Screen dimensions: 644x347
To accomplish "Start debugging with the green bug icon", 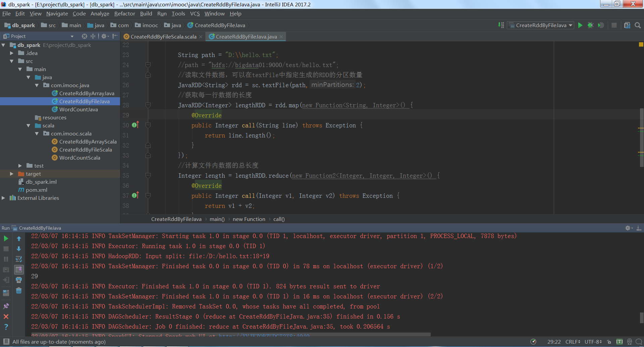I will [591, 25].
